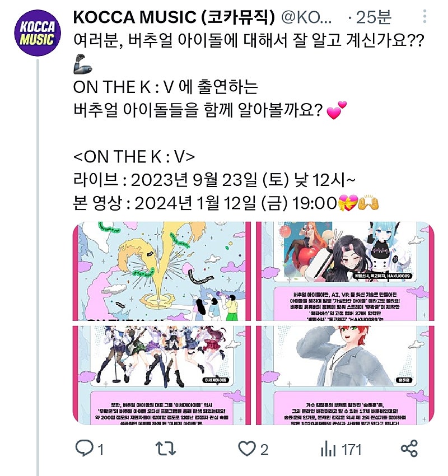The width and height of the screenshot is (448, 476).
Task: Open the @KO... account handle
Action: [x=306, y=17]
